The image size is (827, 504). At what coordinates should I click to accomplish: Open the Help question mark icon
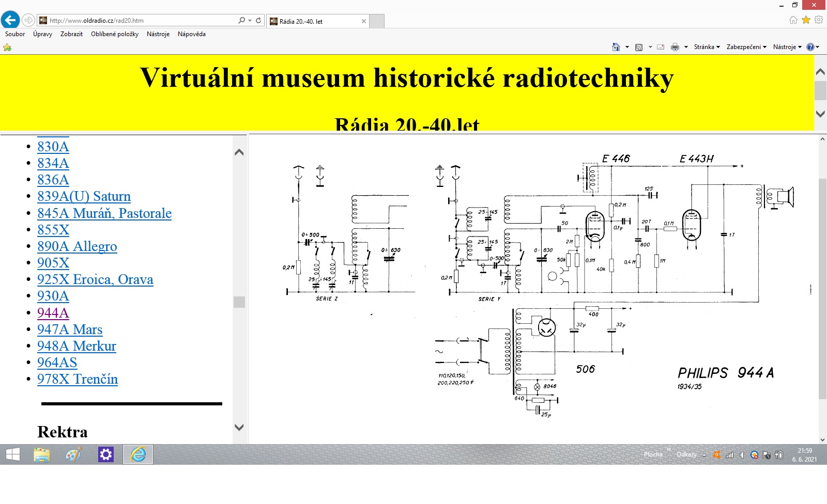click(x=810, y=47)
